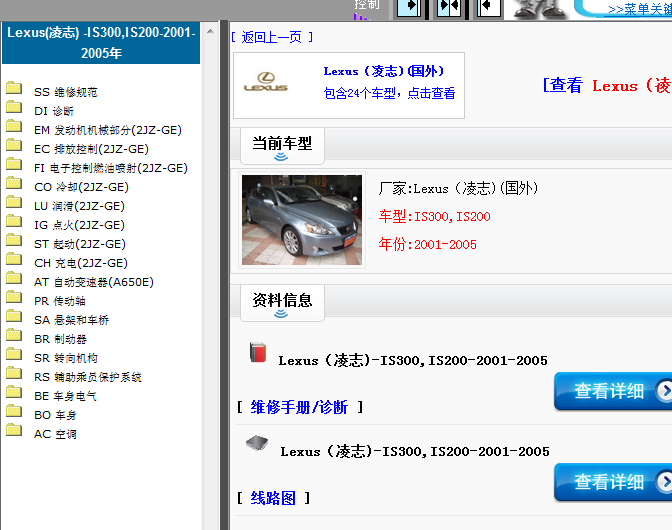Click the gray chip icon for wiring diagram

coord(257,443)
